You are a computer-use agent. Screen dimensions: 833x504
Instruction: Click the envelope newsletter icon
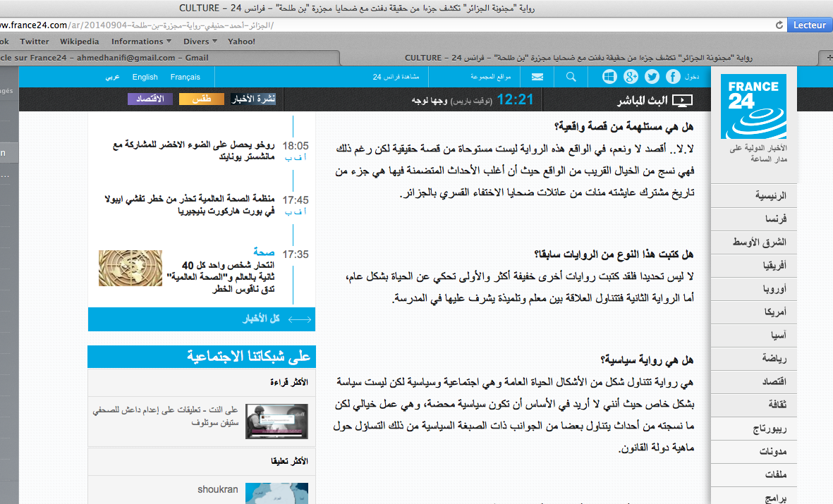pos(537,77)
